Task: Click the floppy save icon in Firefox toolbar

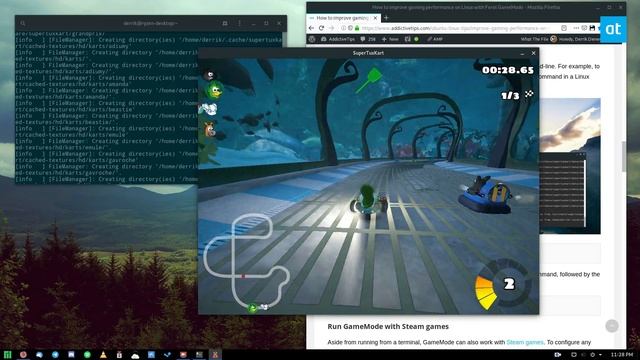Action: (592, 28)
